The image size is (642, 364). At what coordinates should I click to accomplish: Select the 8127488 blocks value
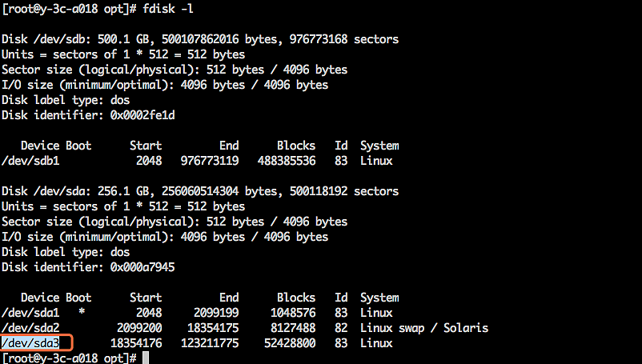[x=292, y=328]
